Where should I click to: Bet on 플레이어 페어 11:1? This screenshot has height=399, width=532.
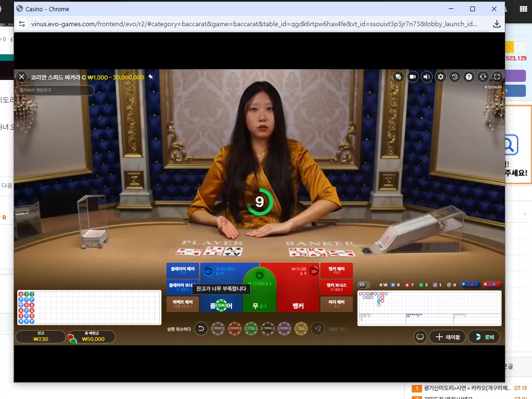pyautogui.click(x=182, y=270)
